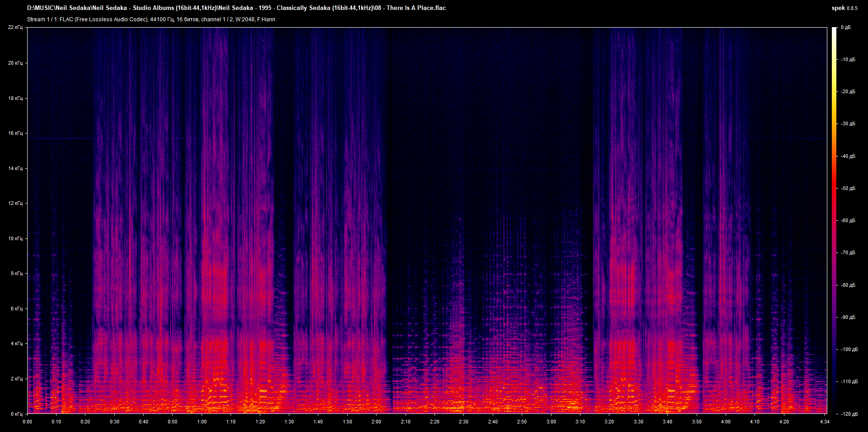Click the '22 кГц' frequency axis label
The height and width of the screenshot is (432, 868).
coord(15,28)
